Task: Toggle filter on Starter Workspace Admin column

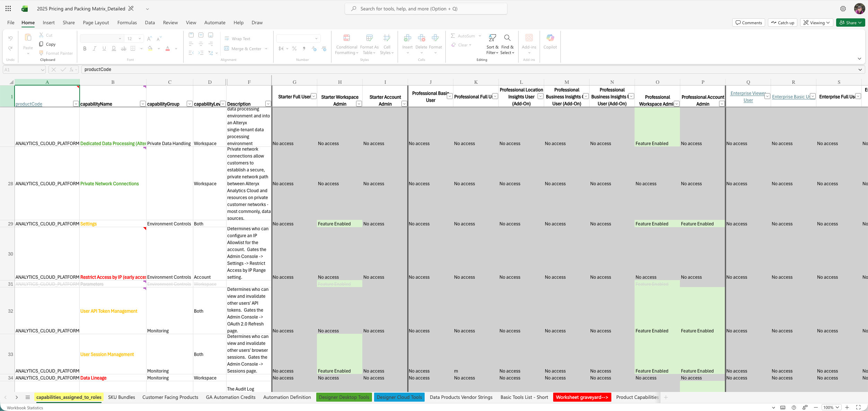Action: (359, 104)
